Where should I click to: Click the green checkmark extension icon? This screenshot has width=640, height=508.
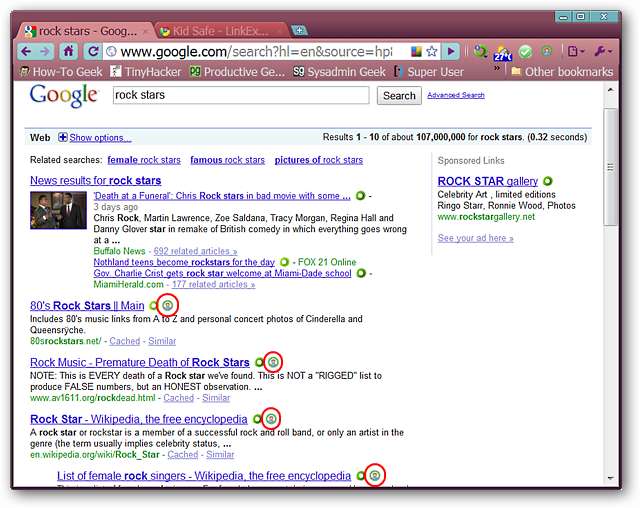point(526,51)
